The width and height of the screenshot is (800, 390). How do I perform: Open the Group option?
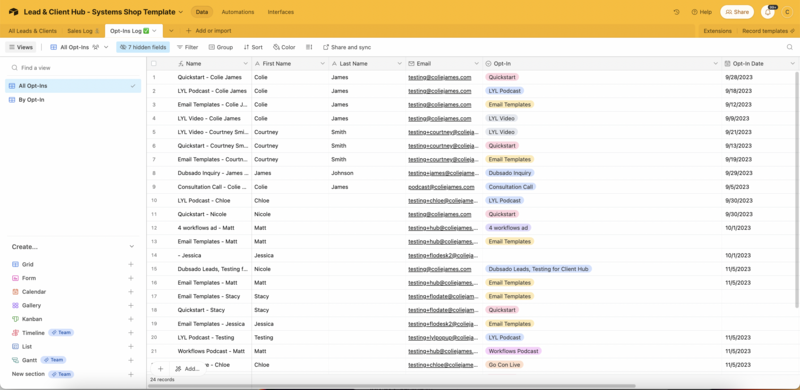pyautogui.click(x=220, y=47)
